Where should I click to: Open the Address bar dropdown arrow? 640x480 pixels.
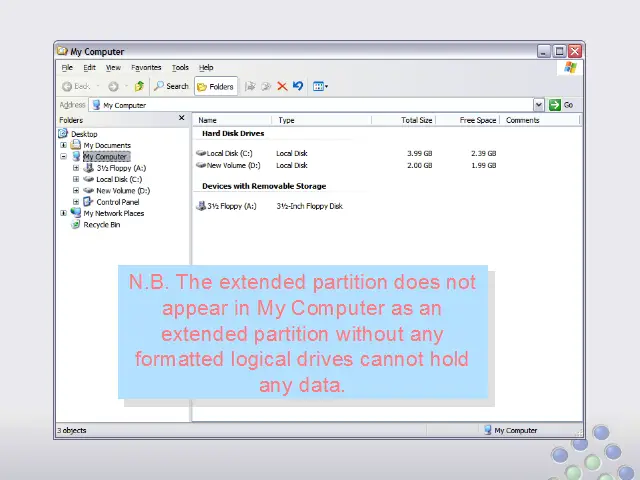539,105
